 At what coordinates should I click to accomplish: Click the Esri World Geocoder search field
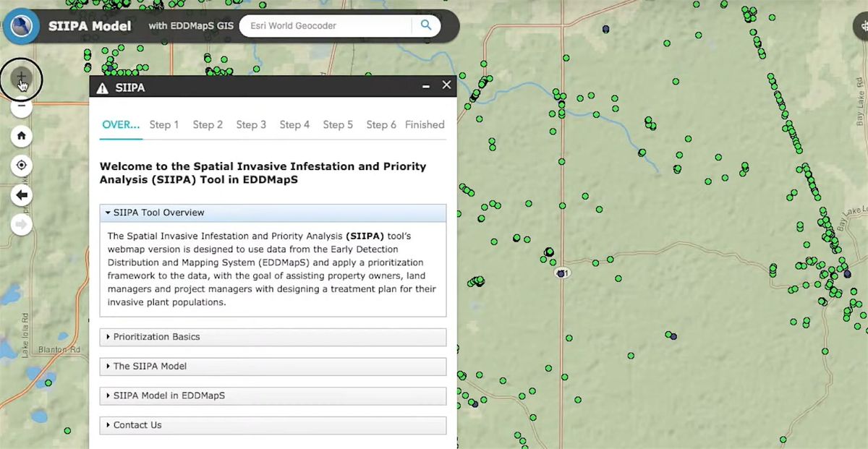pyautogui.click(x=325, y=26)
